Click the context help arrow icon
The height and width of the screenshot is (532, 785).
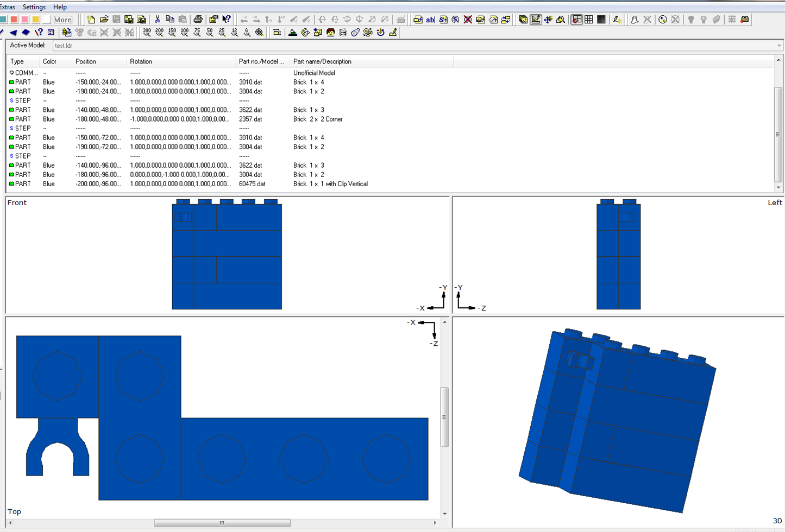(227, 20)
